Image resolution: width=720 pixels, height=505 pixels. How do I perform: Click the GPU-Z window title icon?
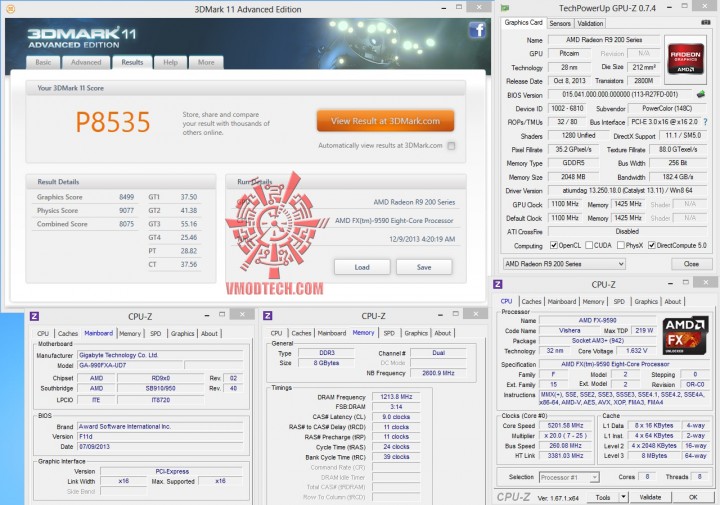coord(505,8)
